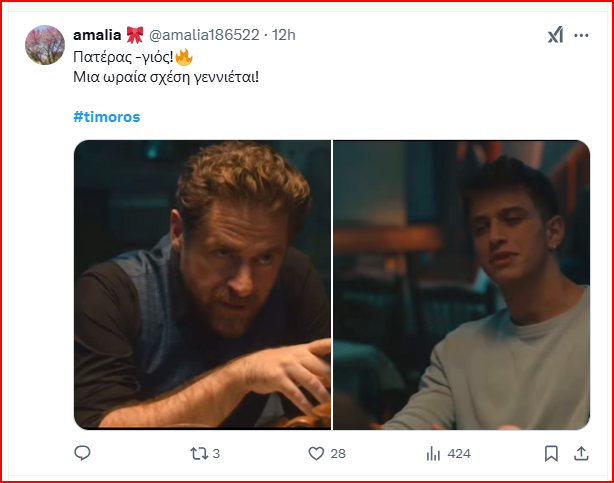Click the display name amalia
The image size is (614, 483).
(x=97, y=35)
